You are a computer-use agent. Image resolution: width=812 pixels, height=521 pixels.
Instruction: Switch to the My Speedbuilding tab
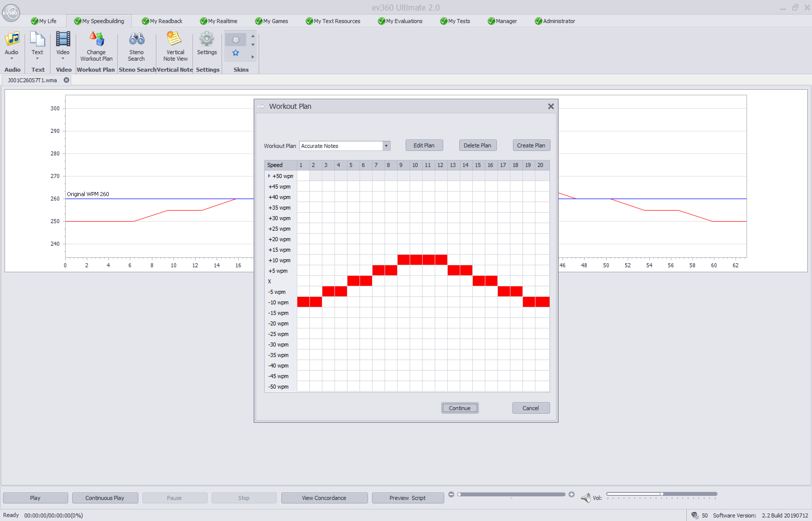tap(99, 21)
